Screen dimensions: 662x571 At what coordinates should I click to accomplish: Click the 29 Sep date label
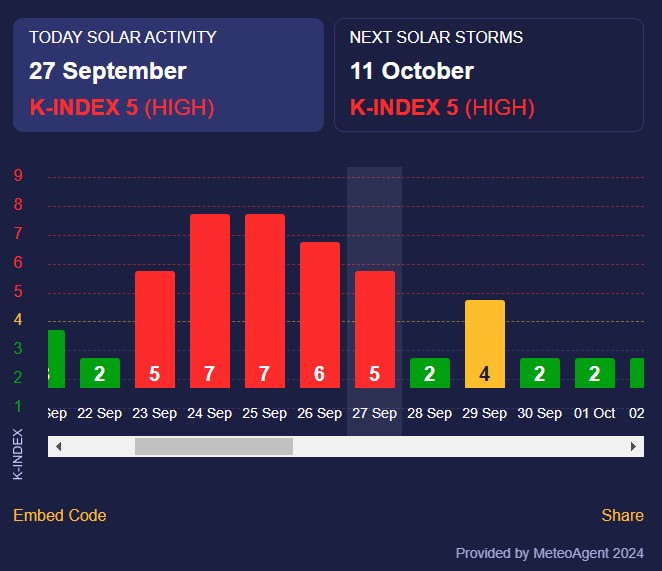[x=485, y=413]
